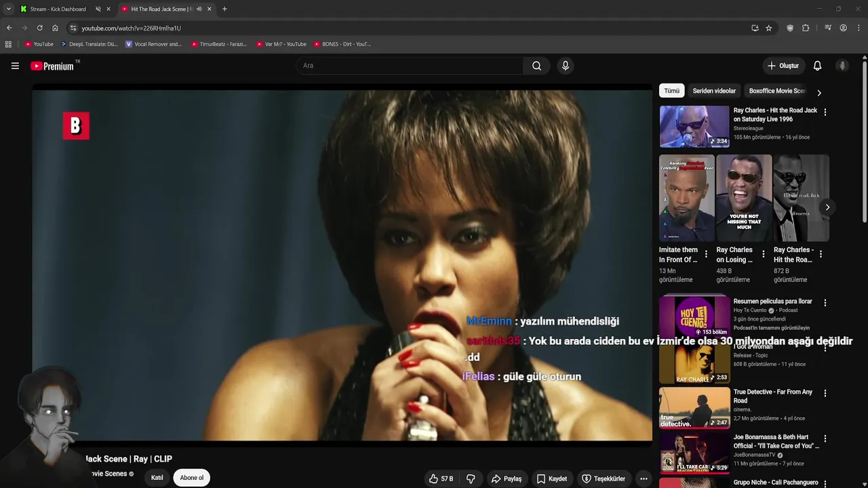Open the Var Mı? - YouTube bookmark

(281, 44)
